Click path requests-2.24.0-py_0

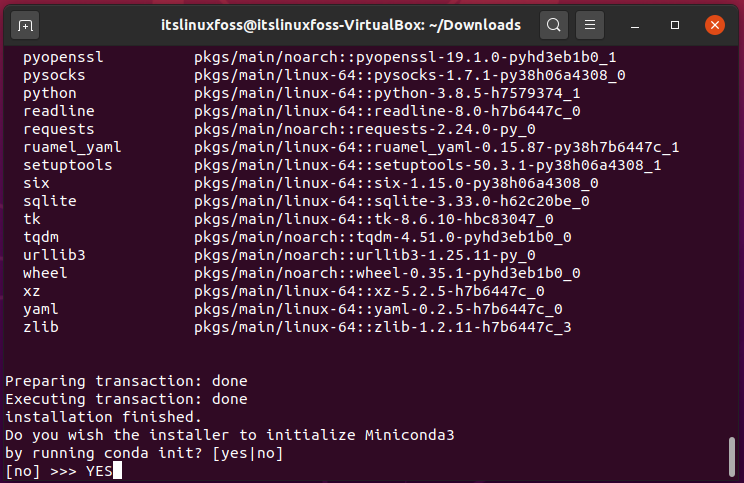(x=446, y=130)
